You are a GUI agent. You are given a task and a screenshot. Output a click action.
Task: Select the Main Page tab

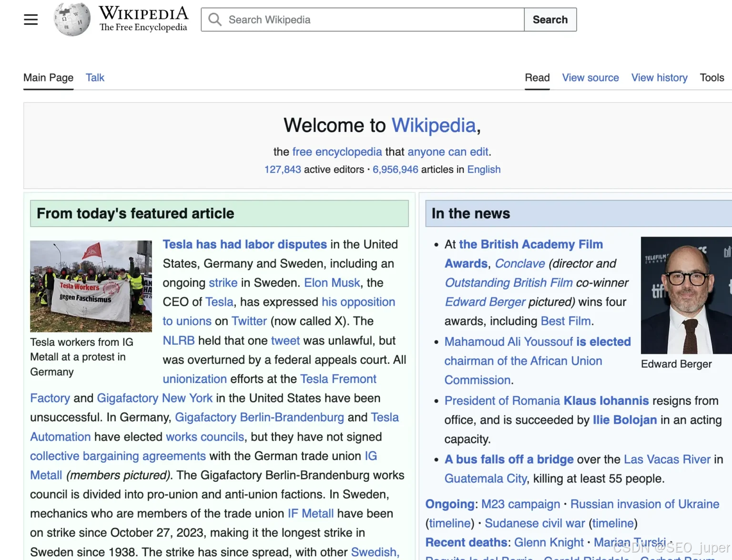point(49,78)
